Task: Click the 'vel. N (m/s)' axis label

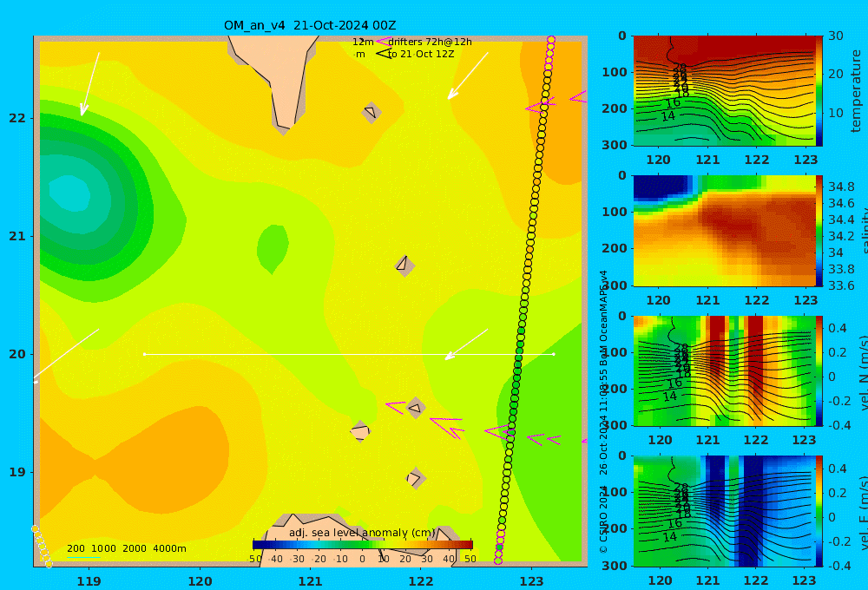Action: coord(865,372)
